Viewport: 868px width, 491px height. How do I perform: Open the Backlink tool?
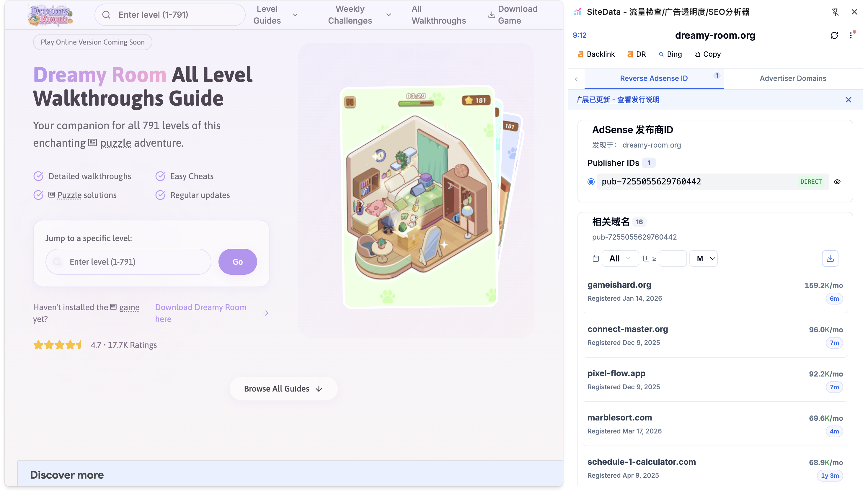[x=596, y=54]
